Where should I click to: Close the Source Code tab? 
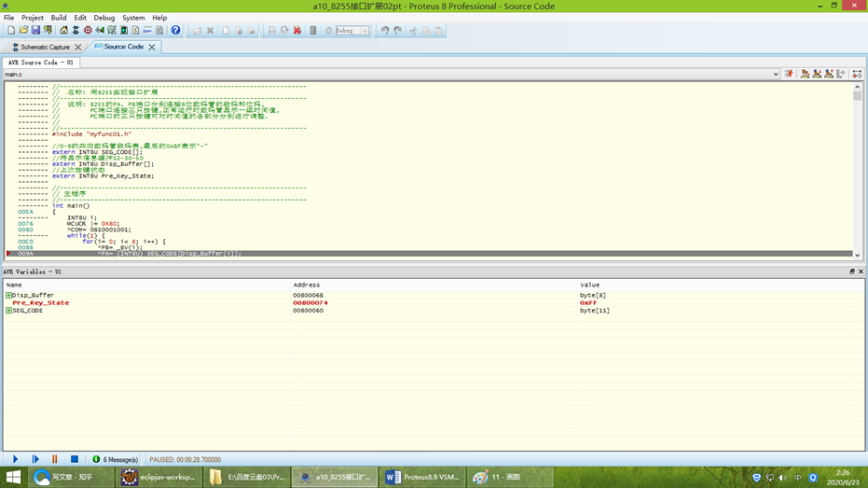coord(152,47)
